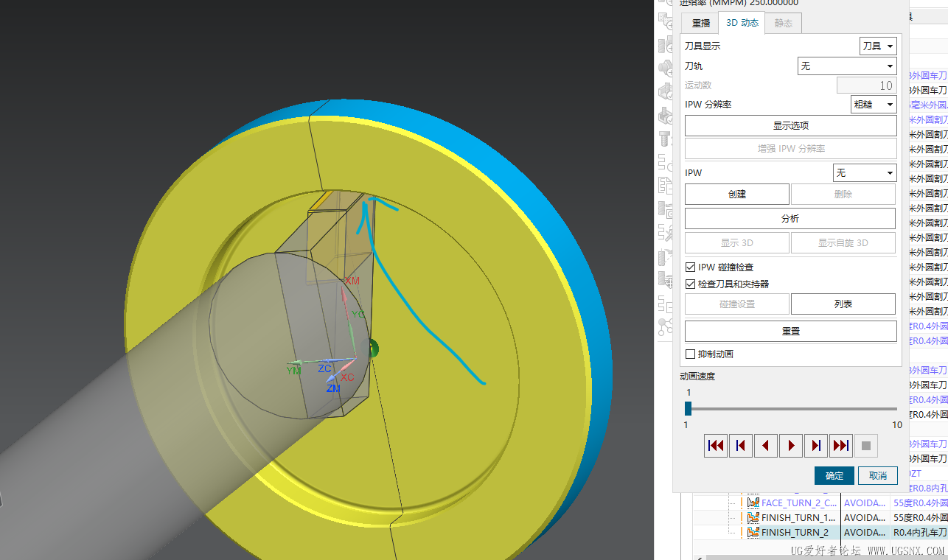Jump to the next operation
948x560 pixels.
[841, 446]
